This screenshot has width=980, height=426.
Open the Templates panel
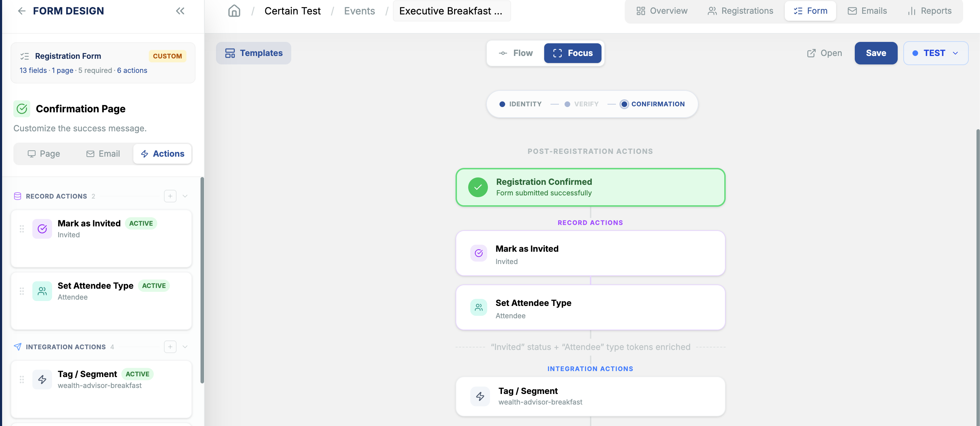pyautogui.click(x=254, y=53)
